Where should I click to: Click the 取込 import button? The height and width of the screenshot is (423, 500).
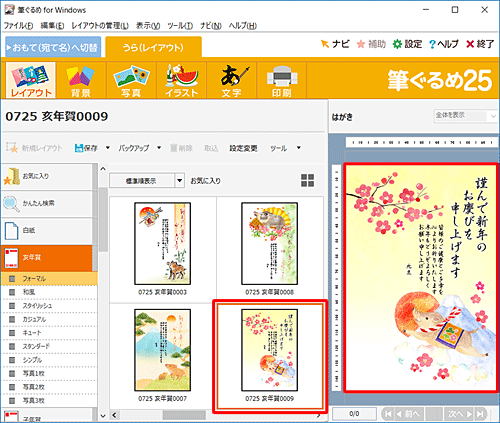pyautogui.click(x=211, y=148)
